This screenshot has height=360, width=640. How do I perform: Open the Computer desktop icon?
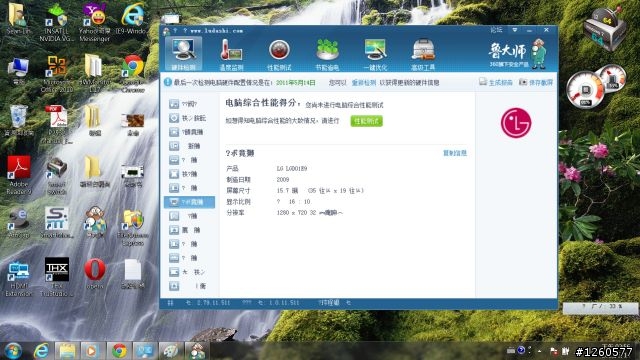(18, 70)
